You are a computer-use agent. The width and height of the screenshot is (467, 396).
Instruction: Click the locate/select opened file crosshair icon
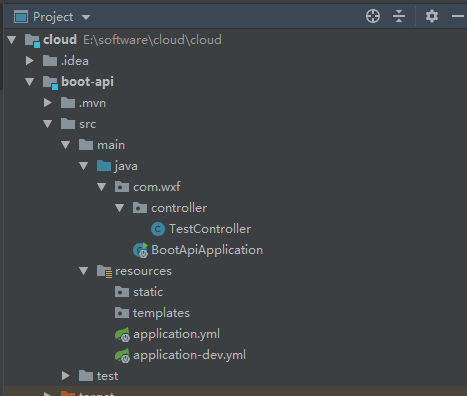coord(373,16)
